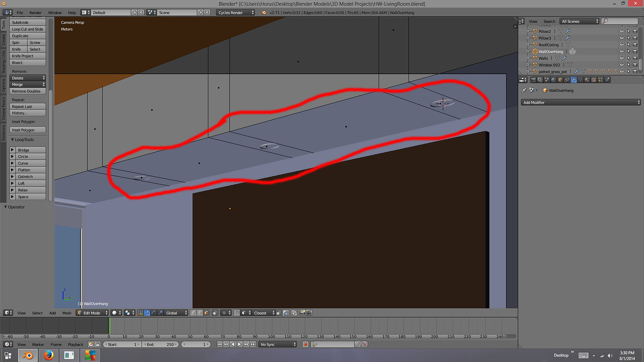Open the Object Constraints chain-link icon
This screenshot has height=362, width=644.
click(567, 80)
